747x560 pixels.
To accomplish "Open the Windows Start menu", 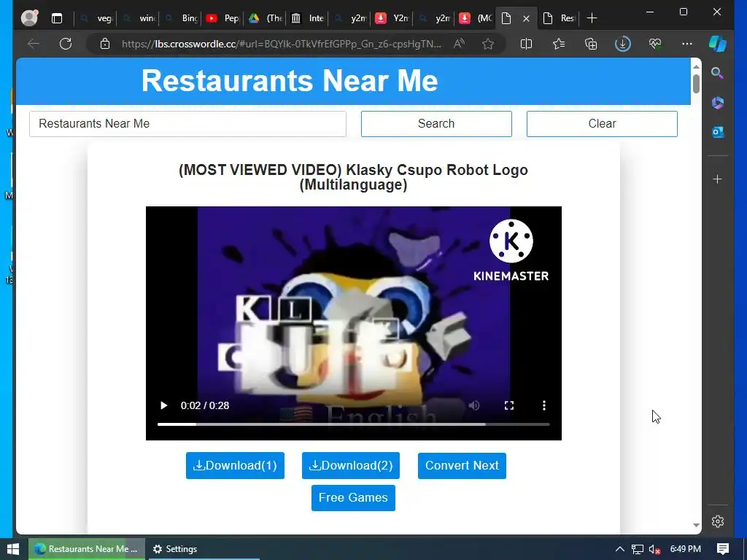I will click(13, 549).
